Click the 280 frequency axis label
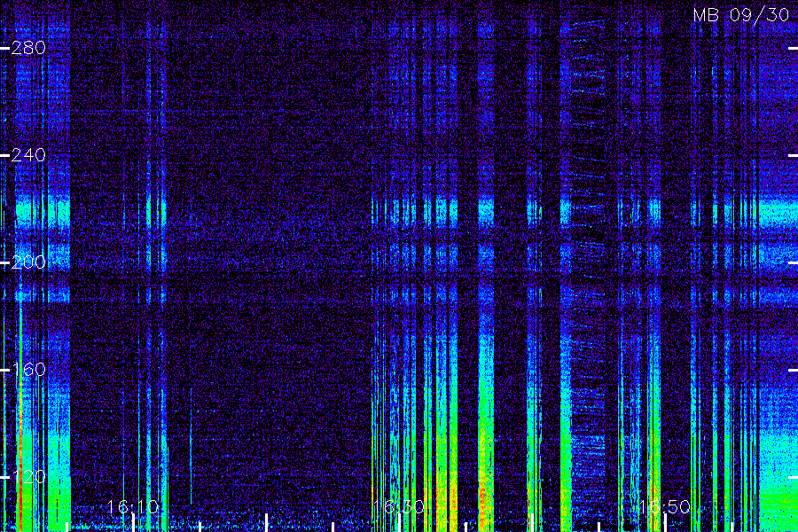 point(28,48)
